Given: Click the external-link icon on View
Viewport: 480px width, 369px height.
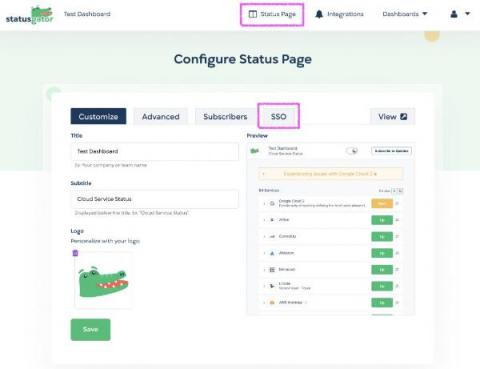Looking at the screenshot, I should pyautogui.click(x=404, y=116).
